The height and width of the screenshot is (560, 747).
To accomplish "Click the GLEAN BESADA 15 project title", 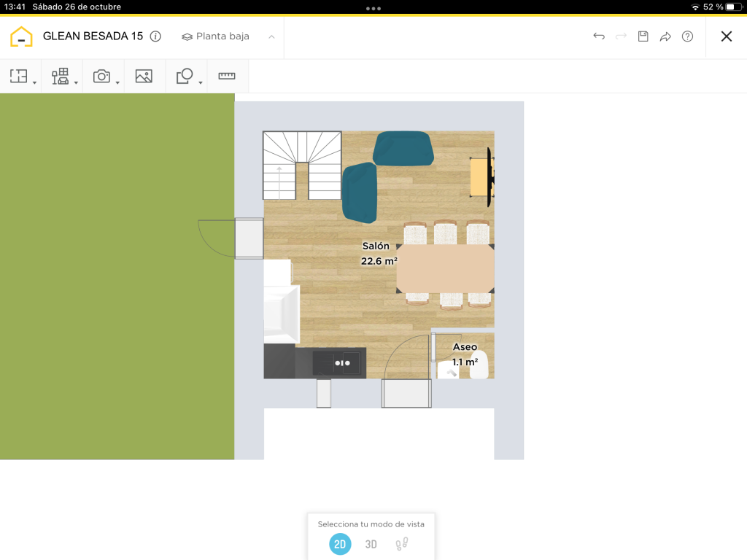I will pos(93,36).
